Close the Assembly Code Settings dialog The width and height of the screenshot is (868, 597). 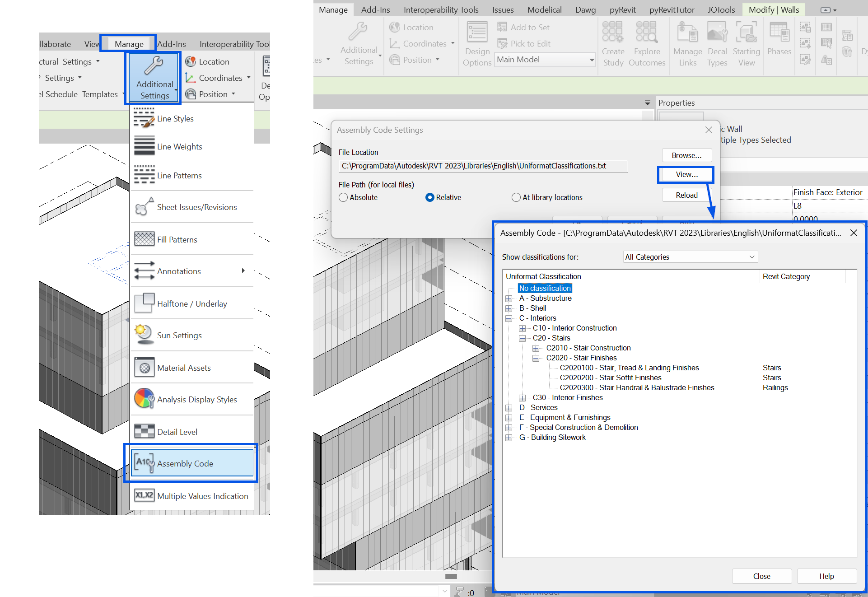709,130
